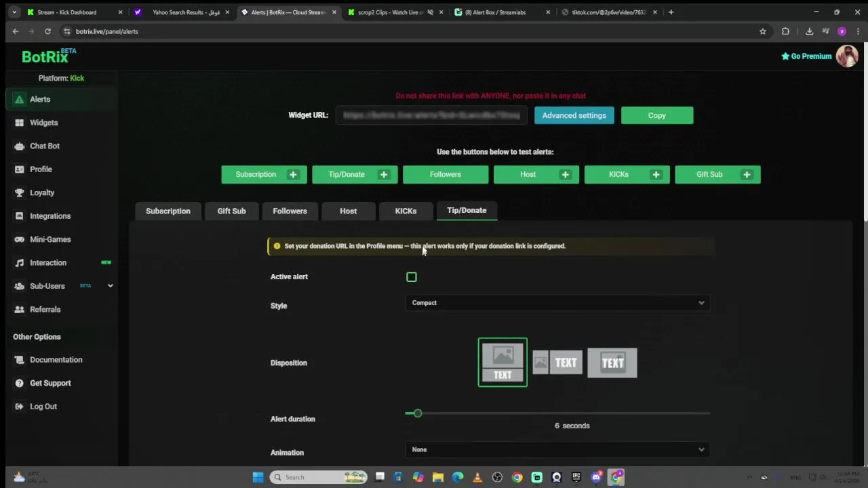868x488 pixels.
Task: Click the Widgets icon in sidebar
Action: (19, 123)
